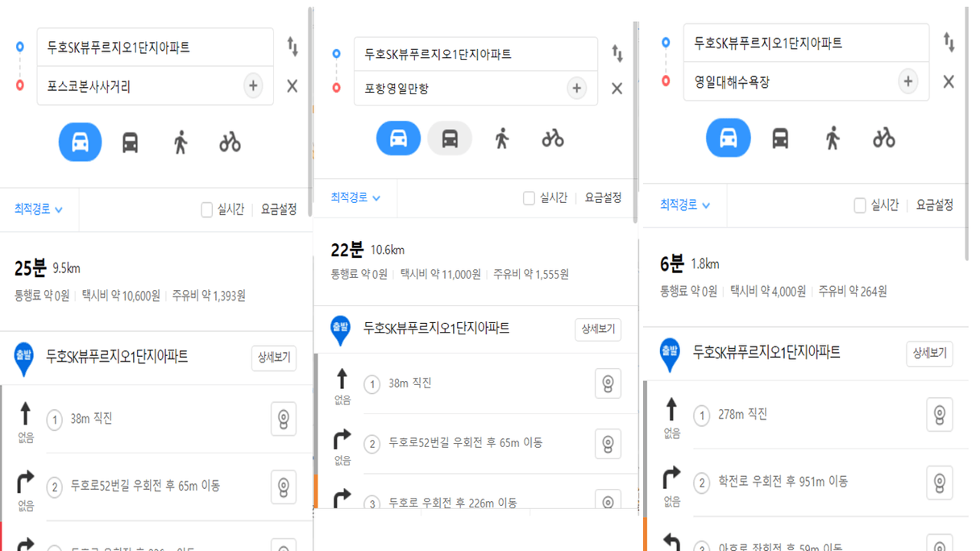Swap start and destination in 포스코본사사거리 panel
Viewport: 980px width, 551px height.
point(293,47)
